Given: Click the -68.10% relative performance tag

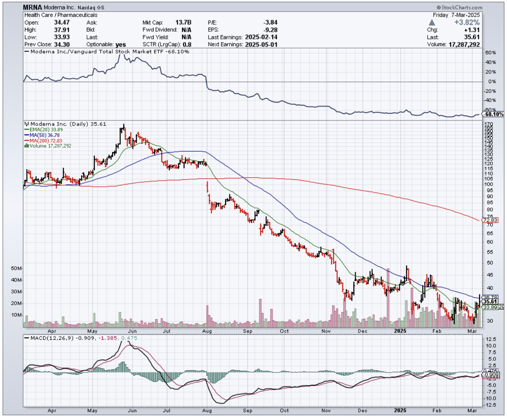Looking at the screenshot, I should (493, 114).
